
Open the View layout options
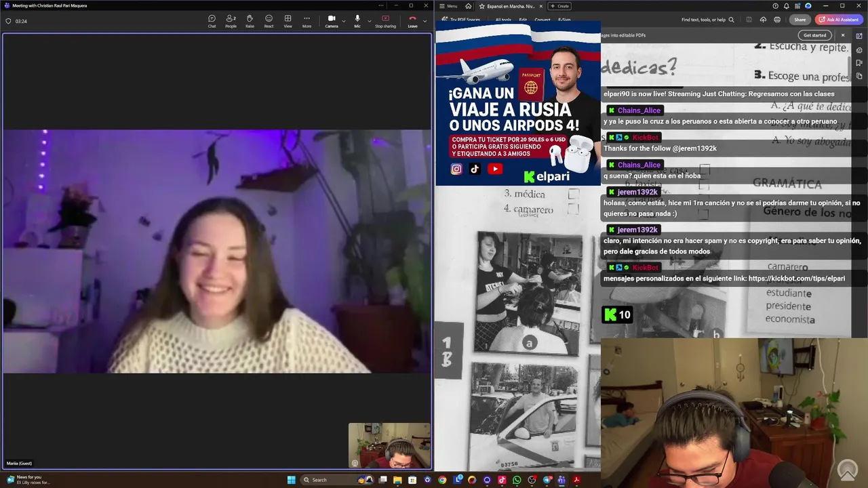pos(288,21)
